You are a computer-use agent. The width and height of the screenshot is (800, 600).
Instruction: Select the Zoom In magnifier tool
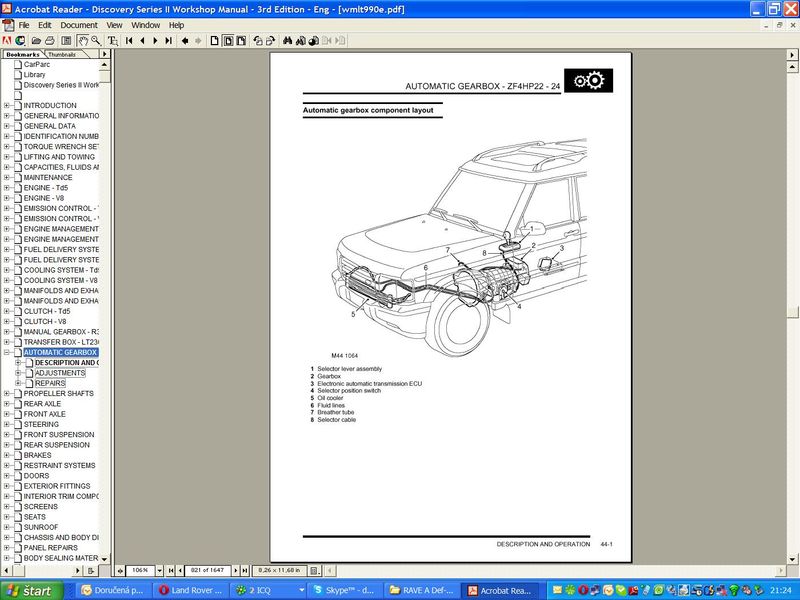pos(96,41)
